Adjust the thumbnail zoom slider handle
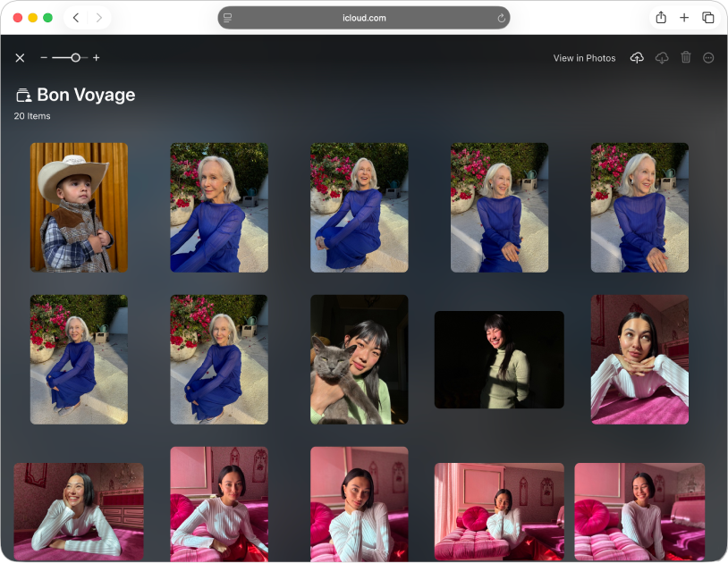This screenshot has width=728, height=563. 75,58
